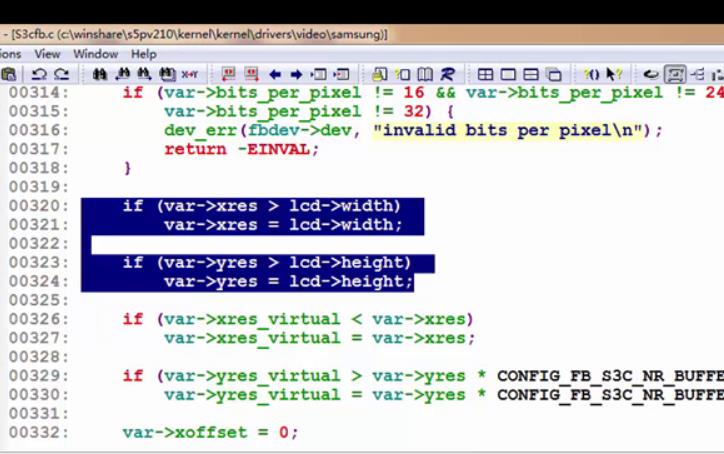
Task: Click "if (var->xres_virtual < var->xres)" on line 00326
Action: 298,320
